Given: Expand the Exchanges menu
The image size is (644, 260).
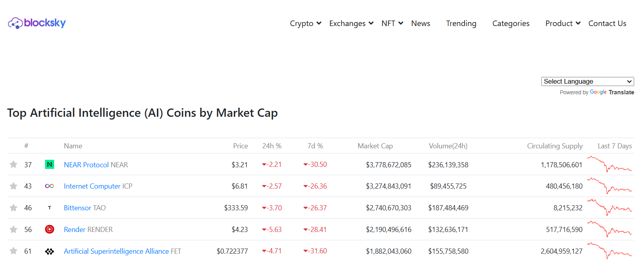Looking at the screenshot, I should (351, 23).
